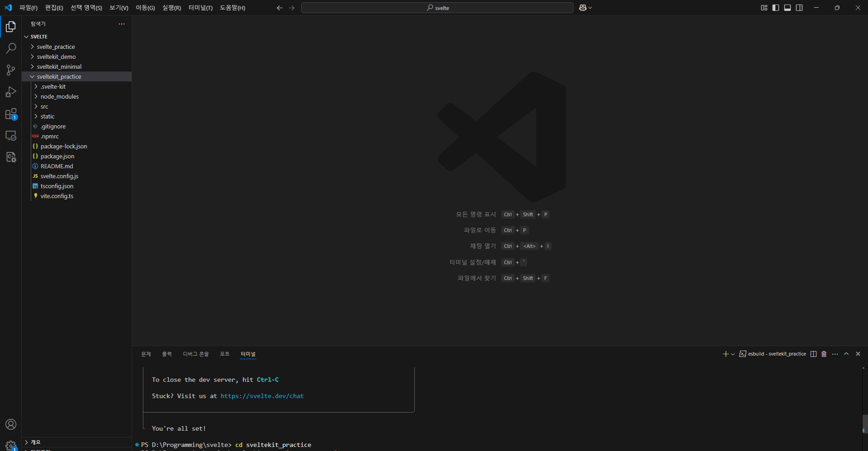This screenshot has height=451, width=868.
Task: Click the svelte command center search box
Action: (x=437, y=8)
